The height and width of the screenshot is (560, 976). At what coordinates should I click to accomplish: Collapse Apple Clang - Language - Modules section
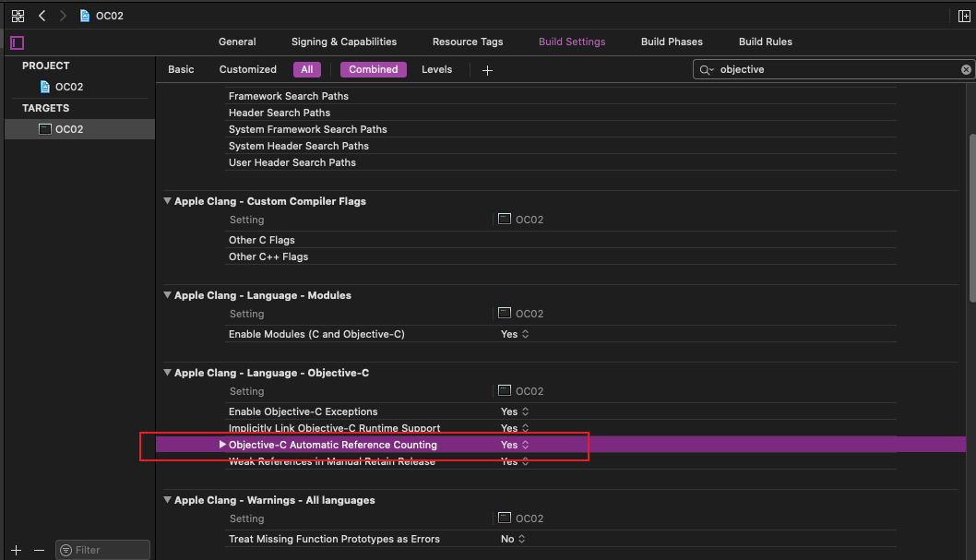168,295
